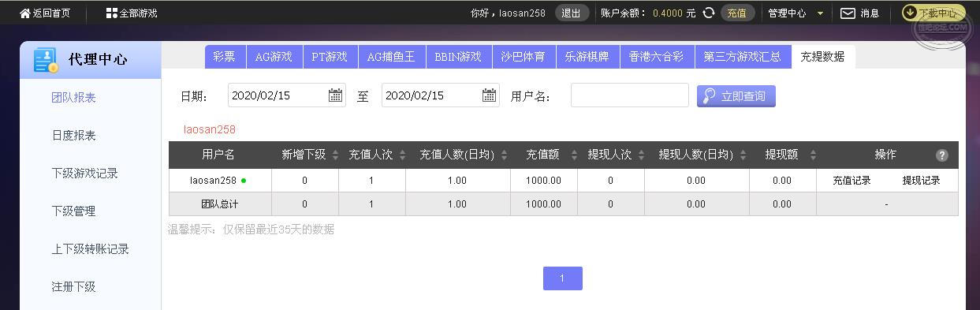Image resolution: width=980 pixels, height=310 pixels.
Task: Click laosan258 in the 用户名 column
Action: (213, 181)
